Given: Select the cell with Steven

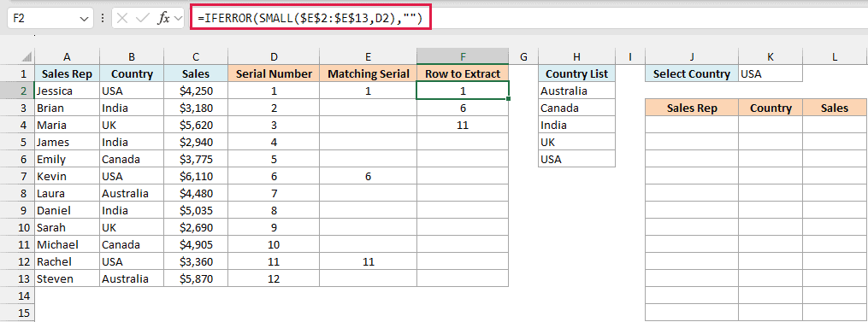Looking at the screenshot, I should coord(67,278).
